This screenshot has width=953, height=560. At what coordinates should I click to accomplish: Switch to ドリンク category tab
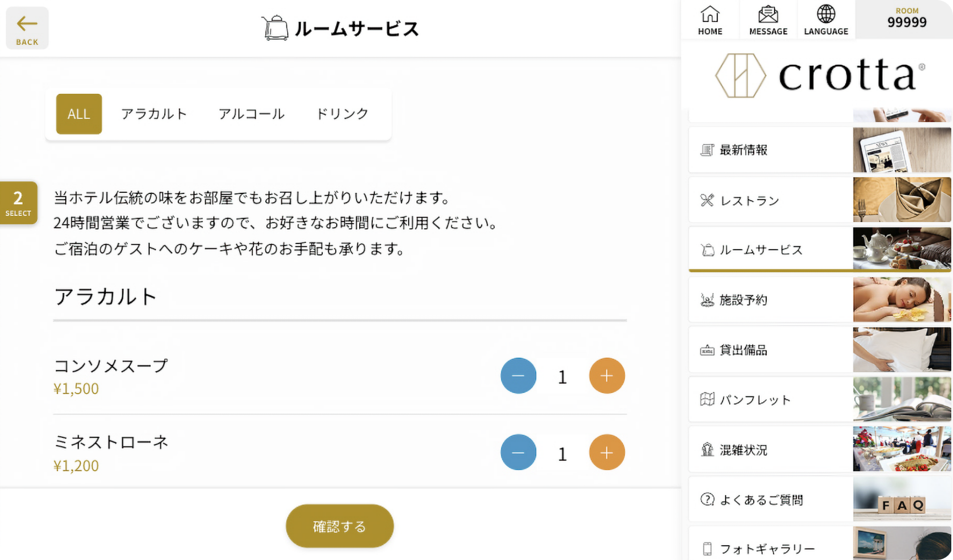tap(342, 114)
